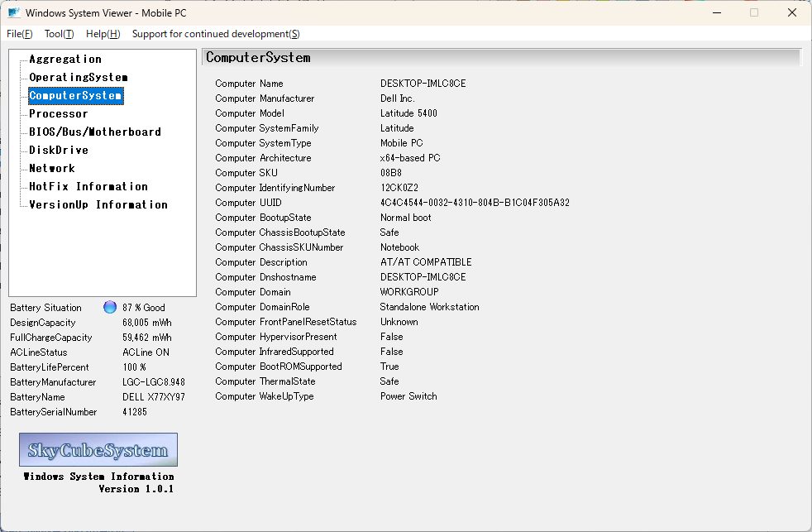Minimize the Windows System Viewer window

(x=717, y=13)
